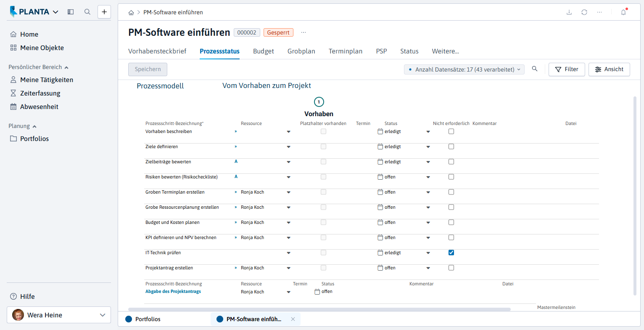The image size is (644, 330).
Task: Open status dropdown for Zielbeiträge bewerten
Action: 428,162
